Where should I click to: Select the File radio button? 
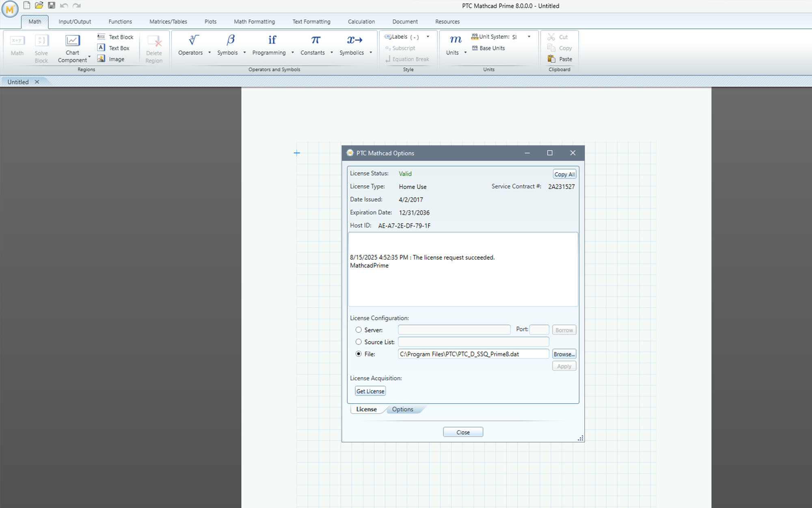pos(358,354)
